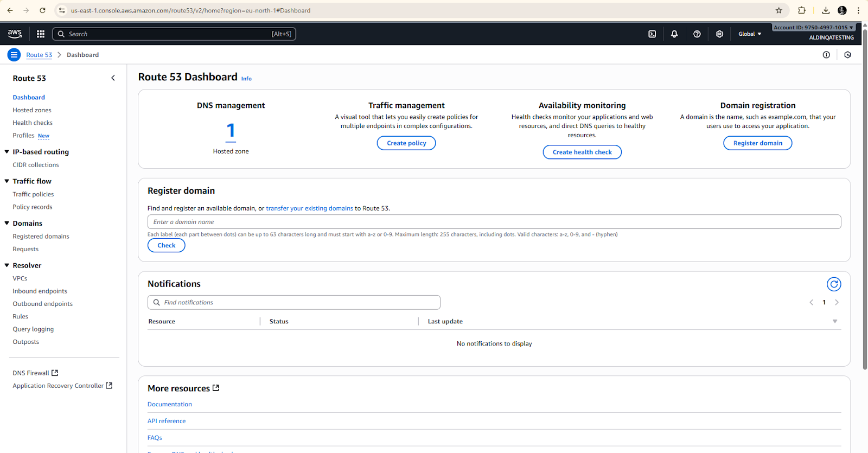Go to Hosted zones in sidebar
Image resolution: width=868 pixels, height=453 pixels.
(x=32, y=110)
